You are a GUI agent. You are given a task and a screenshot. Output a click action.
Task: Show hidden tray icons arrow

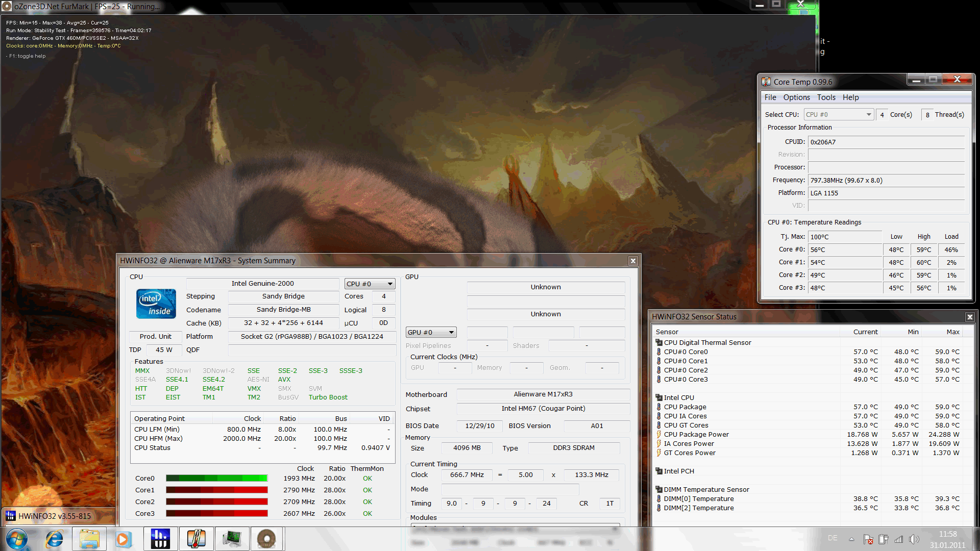(x=851, y=539)
